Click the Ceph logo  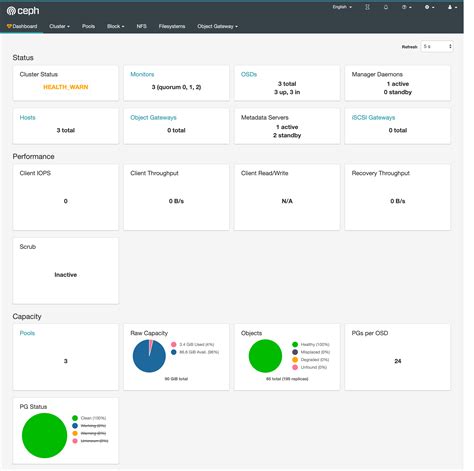(23, 11)
